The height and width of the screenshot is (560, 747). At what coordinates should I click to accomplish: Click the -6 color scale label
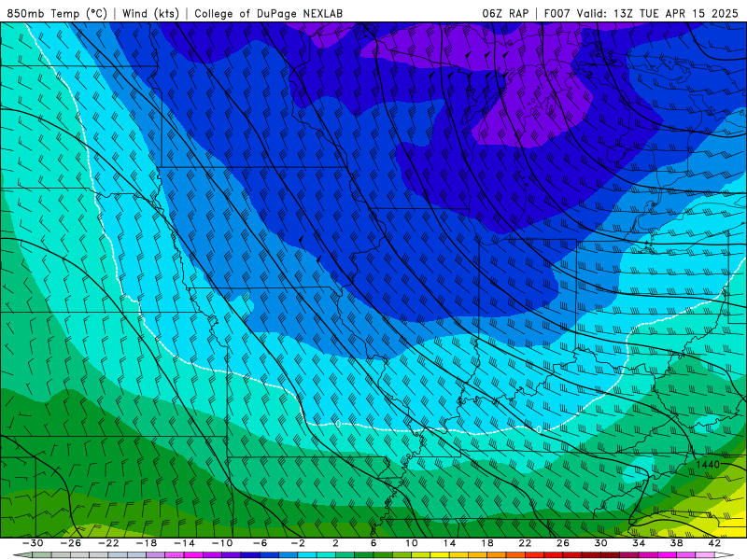coord(261,543)
